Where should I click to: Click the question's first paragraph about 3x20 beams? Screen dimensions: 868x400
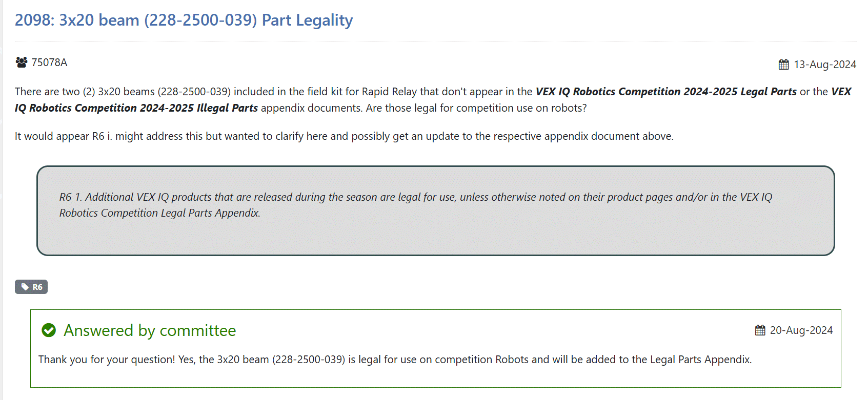433,100
